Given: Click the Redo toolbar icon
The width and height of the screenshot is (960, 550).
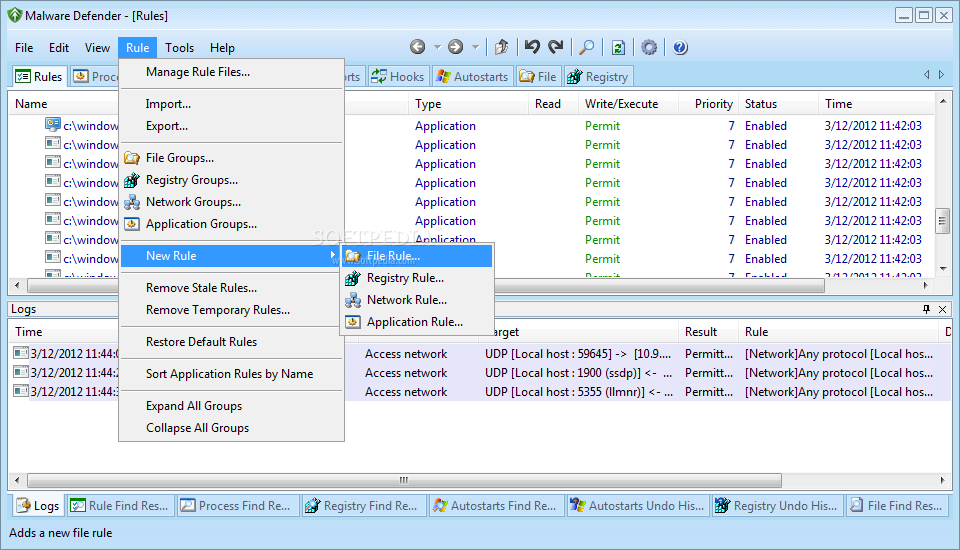Looking at the screenshot, I should pos(555,47).
